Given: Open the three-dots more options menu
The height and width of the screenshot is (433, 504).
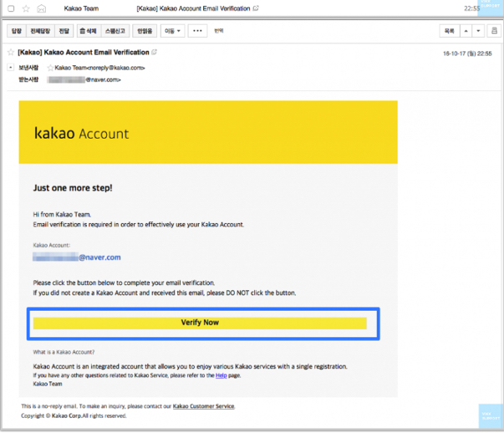Looking at the screenshot, I should 197,31.
